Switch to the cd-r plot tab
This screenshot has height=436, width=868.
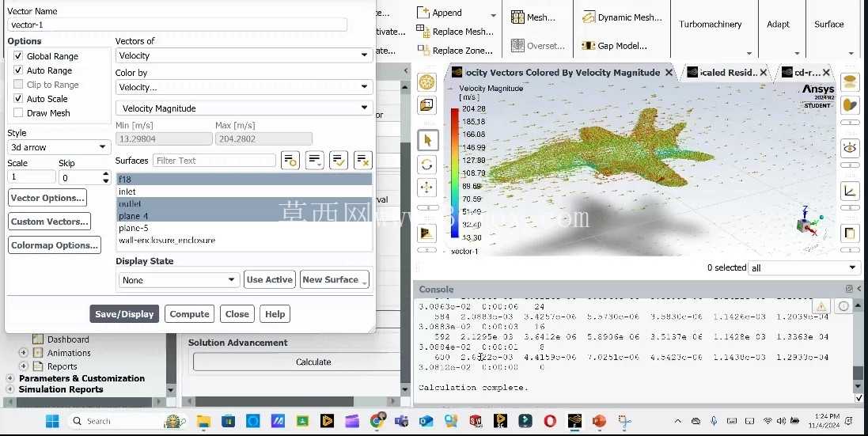(806, 73)
